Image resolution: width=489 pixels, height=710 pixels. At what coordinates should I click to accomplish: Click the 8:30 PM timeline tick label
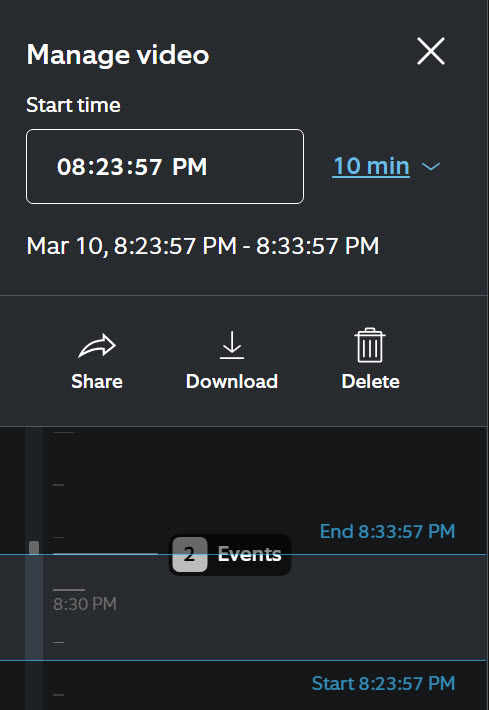coord(85,604)
